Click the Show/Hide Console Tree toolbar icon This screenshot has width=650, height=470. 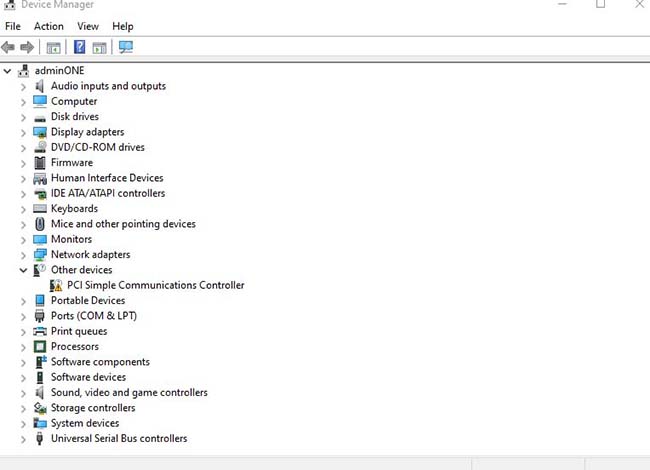click(53, 48)
